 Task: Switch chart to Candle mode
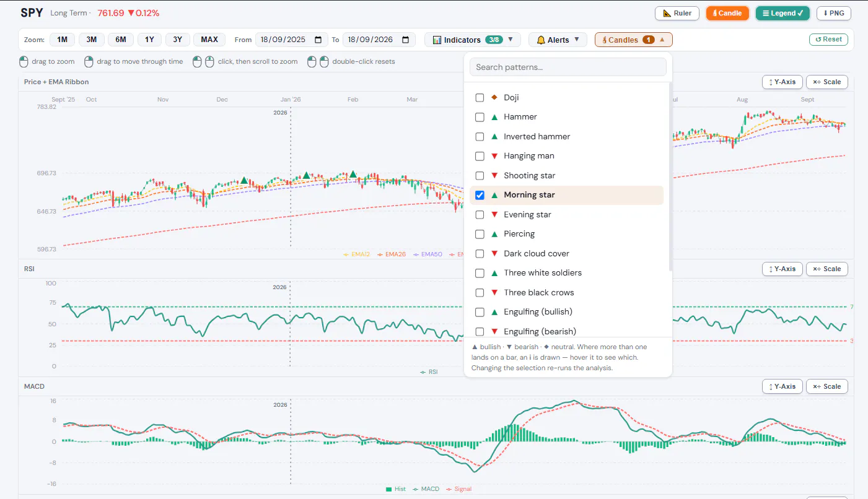pos(727,13)
